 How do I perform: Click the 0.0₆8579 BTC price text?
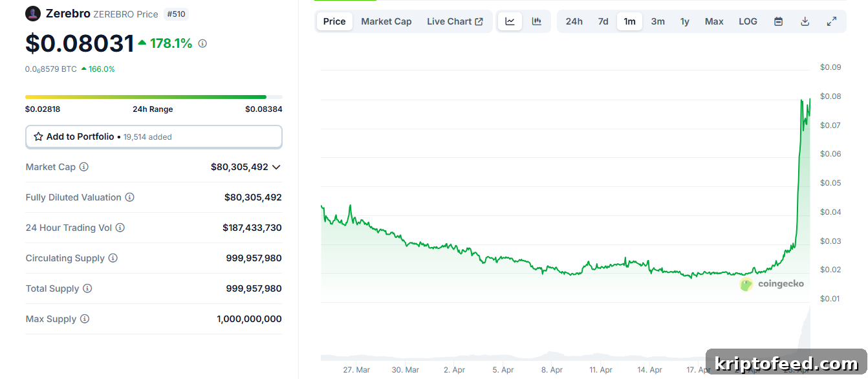pyautogui.click(x=51, y=69)
